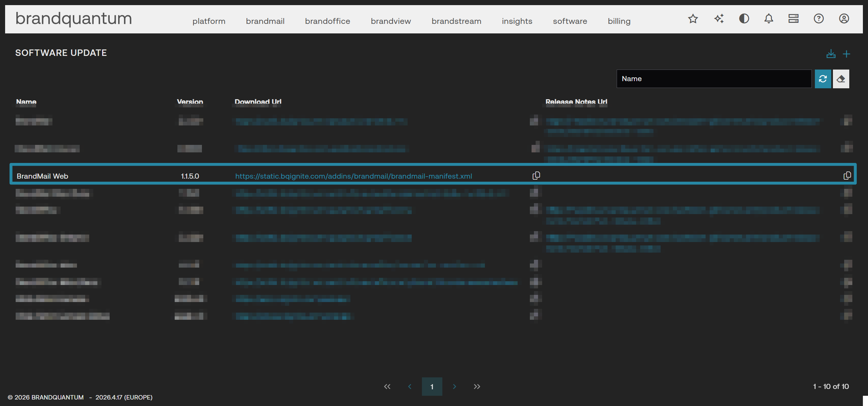The height and width of the screenshot is (406, 868).
Task: Sort by the Version column header
Action: point(190,102)
